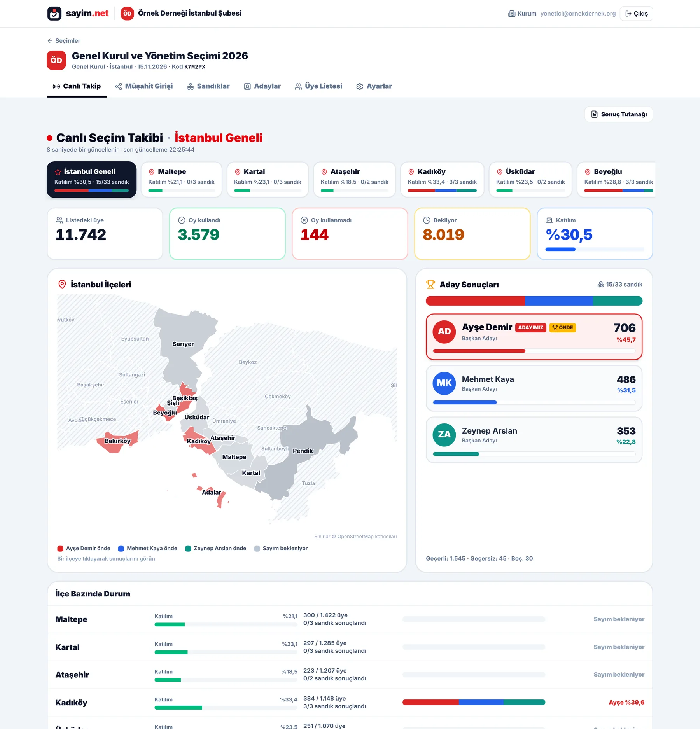This screenshot has width=700, height=729.
Task: Log out with the Çıkış button
Action: (x=636, y=14)
